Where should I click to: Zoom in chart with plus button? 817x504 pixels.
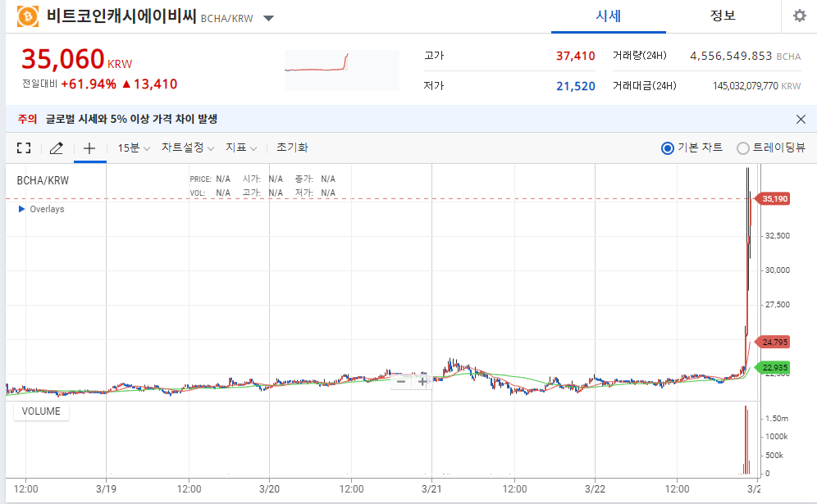pyautogui.click(x=422, y=382)
